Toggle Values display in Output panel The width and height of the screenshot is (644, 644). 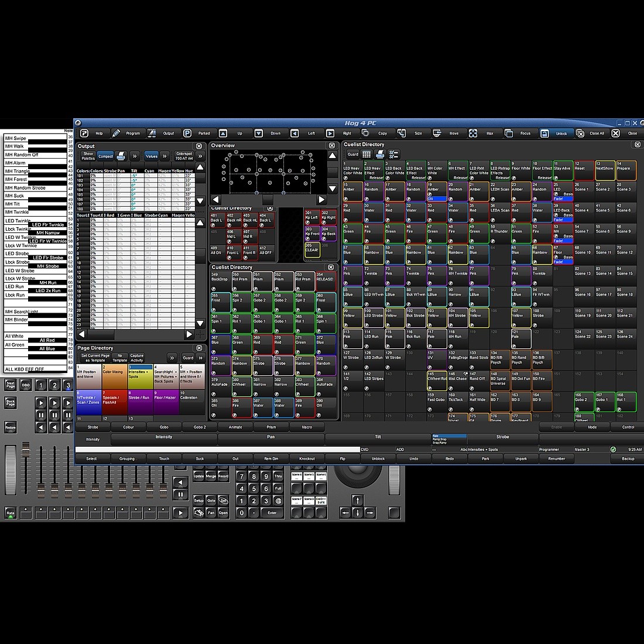click(152, 156)
